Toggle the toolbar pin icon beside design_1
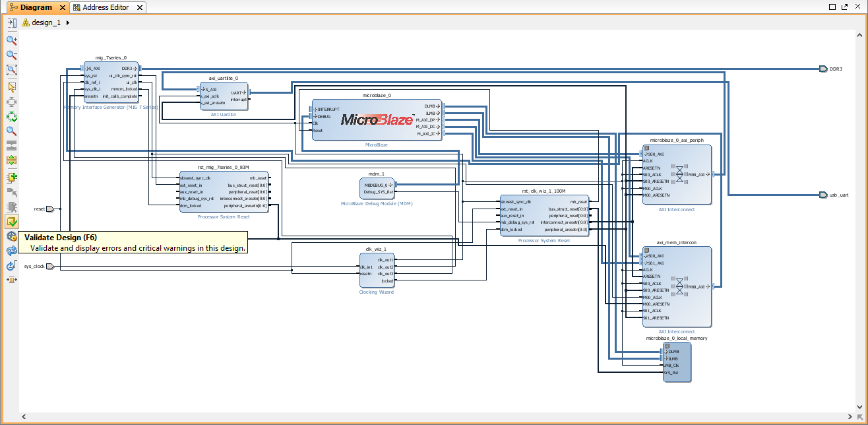 [11, 22]
